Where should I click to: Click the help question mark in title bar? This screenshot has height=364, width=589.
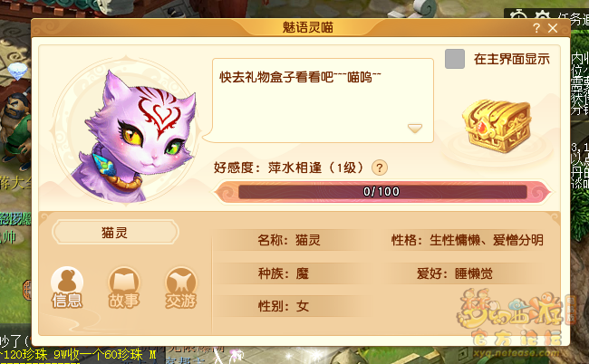click(x=536, y=28)
